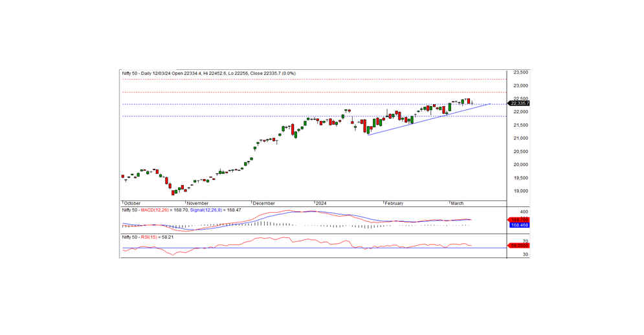This screenshot has width=644, height=335.
Task: Click the 19,000 price axis label
Action: 521,191
